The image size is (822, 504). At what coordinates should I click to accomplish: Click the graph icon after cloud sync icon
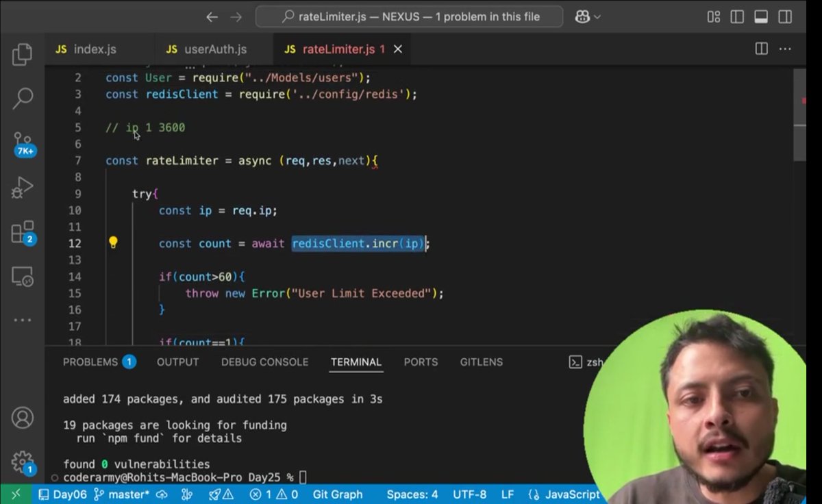click(188, 494)
